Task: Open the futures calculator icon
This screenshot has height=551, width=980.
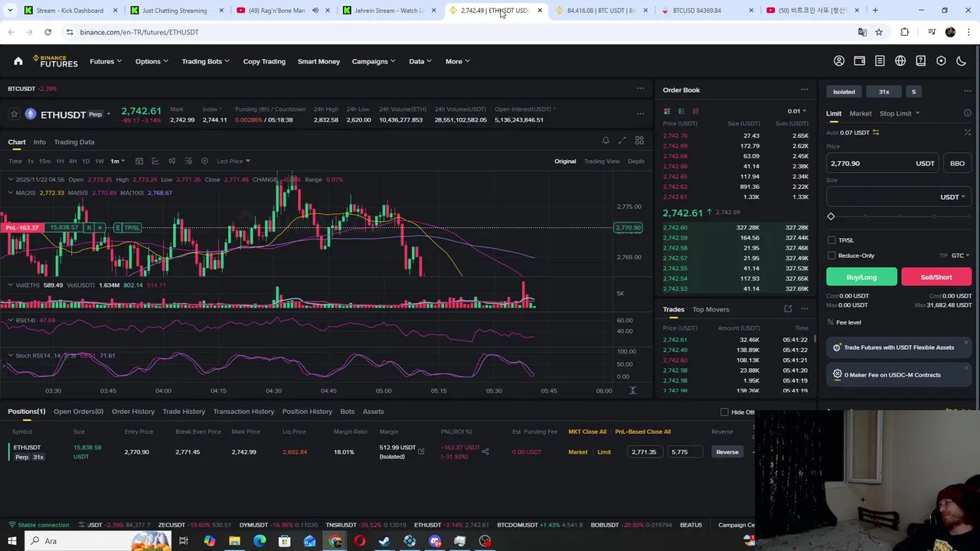Action: point(968,132)
